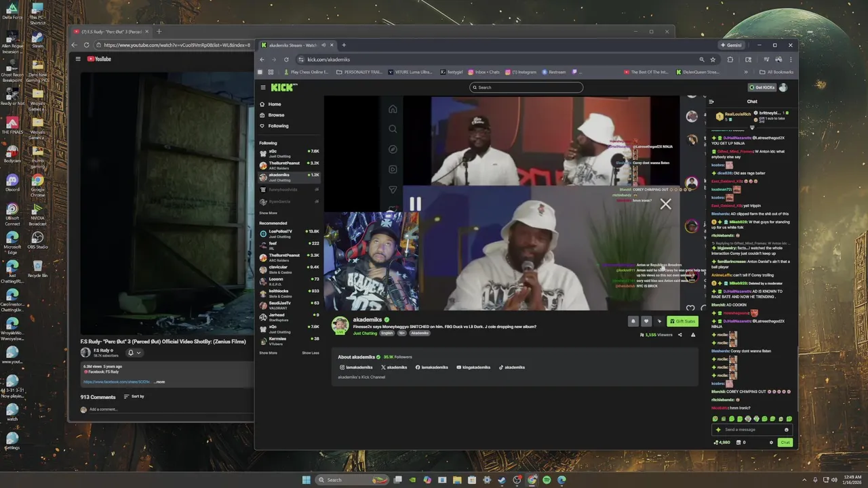Screen dimensions: 868x488
Task: Click YouTube logo in back window
Action: point(99,59)
